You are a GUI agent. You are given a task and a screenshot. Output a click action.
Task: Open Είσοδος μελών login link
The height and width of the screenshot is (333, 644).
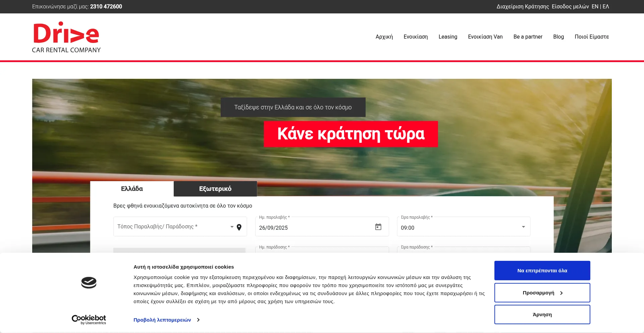[570, 7]
